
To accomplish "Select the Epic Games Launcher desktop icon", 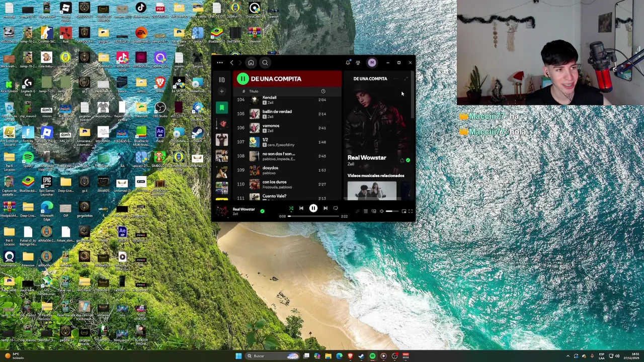I will pyautogui.click(x=47, y=185).
